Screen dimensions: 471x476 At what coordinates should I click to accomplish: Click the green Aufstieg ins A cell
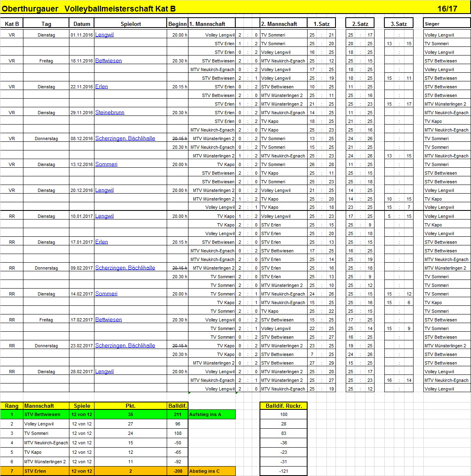211,414
